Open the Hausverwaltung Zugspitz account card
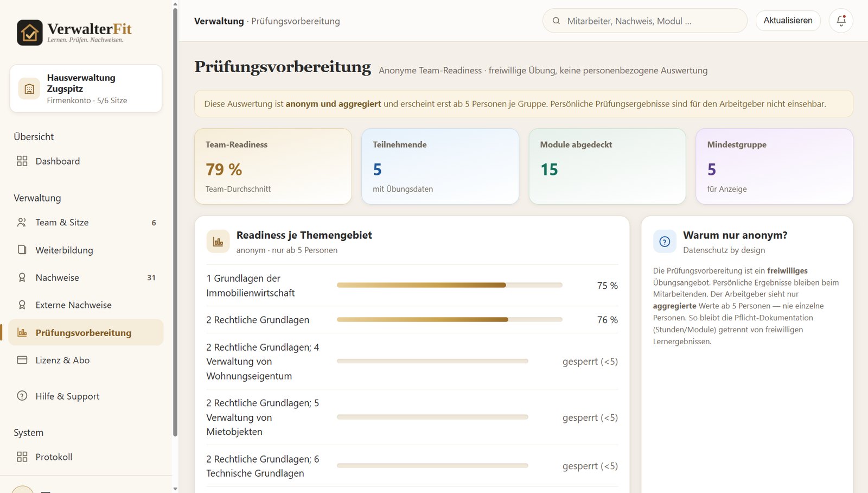This screenshot has height=493, width=868. coord(86,89)
